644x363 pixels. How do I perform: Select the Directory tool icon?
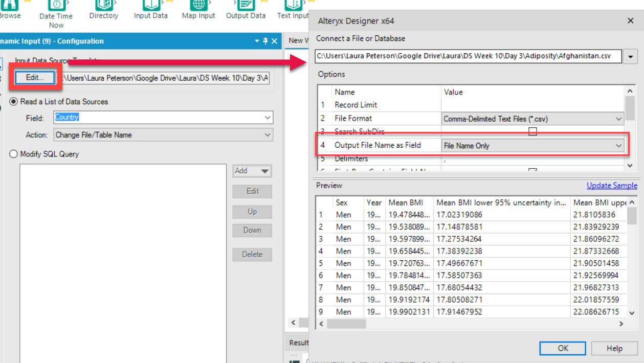pyautogui.click(x=103, y=5)
